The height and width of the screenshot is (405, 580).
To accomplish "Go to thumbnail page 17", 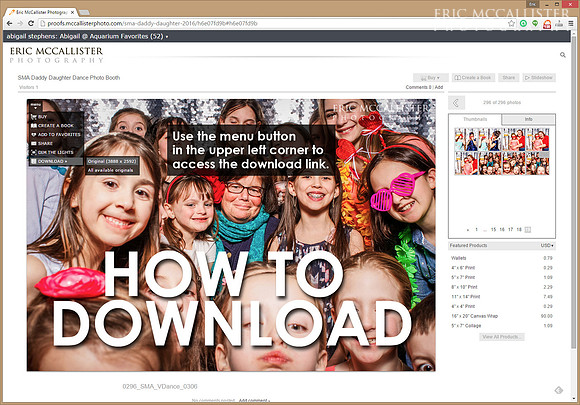I will 510,230.
